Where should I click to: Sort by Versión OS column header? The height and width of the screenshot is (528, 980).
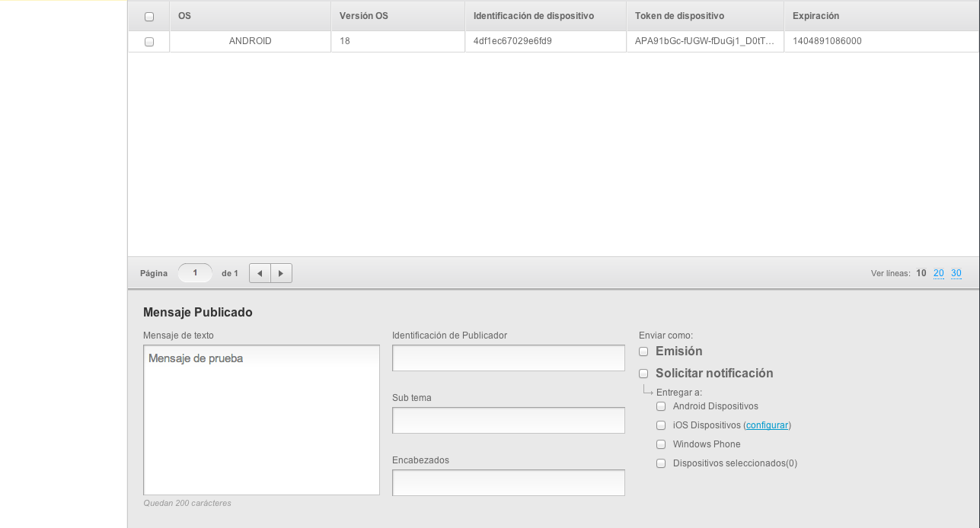point(398,16)
